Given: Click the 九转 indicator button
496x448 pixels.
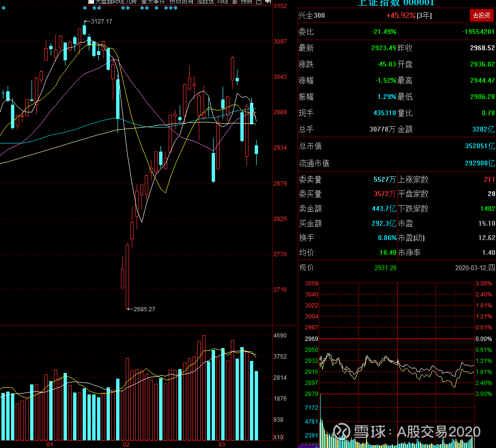Looking at the screenshot, I should (131, 1).
